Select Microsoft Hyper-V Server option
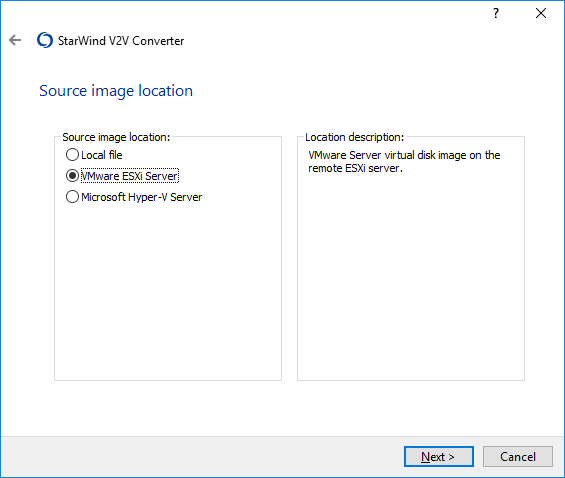The width and height of the screenshot is (565, 478). coord(134,197)
